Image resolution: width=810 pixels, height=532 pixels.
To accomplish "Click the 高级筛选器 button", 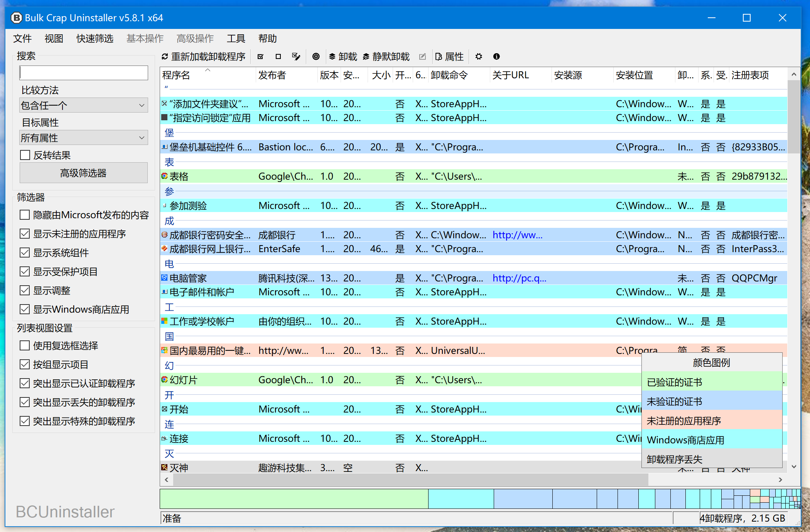I will (83, 173).
